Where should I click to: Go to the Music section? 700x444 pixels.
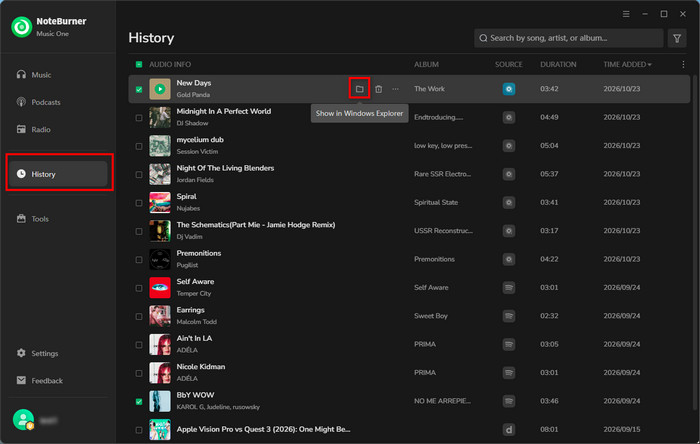click(x=58, y=75)
